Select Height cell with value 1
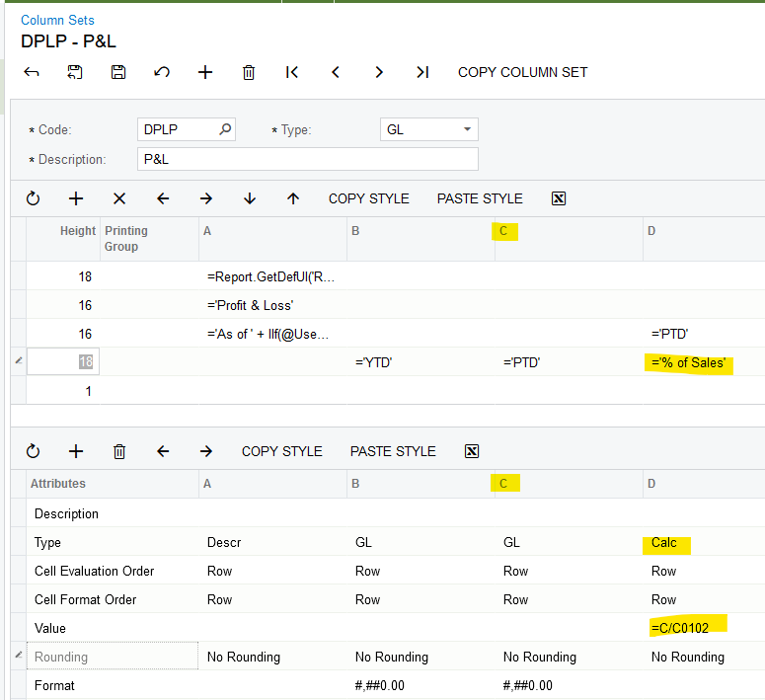The width and height of the screenshot is (765, 700). pyautogui.click(x=63, y=391)
